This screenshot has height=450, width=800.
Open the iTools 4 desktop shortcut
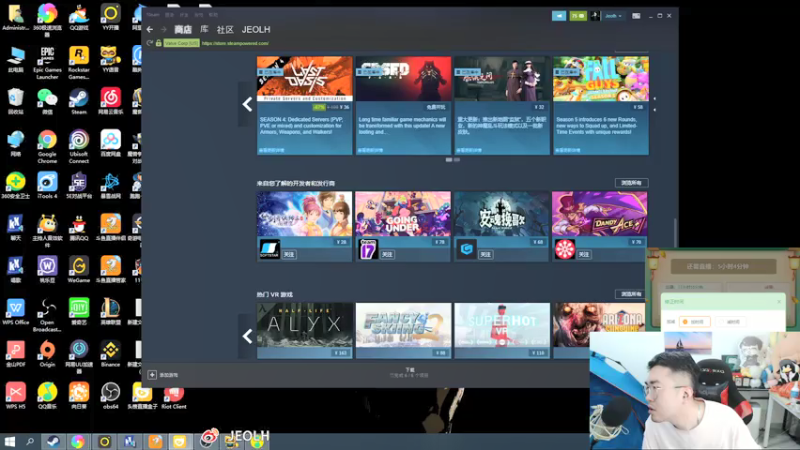pyautogui.click(x=47, y=185)
